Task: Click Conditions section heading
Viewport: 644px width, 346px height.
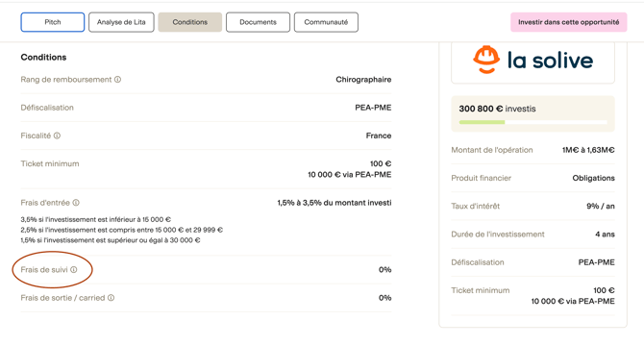Action: coord(43,57)
